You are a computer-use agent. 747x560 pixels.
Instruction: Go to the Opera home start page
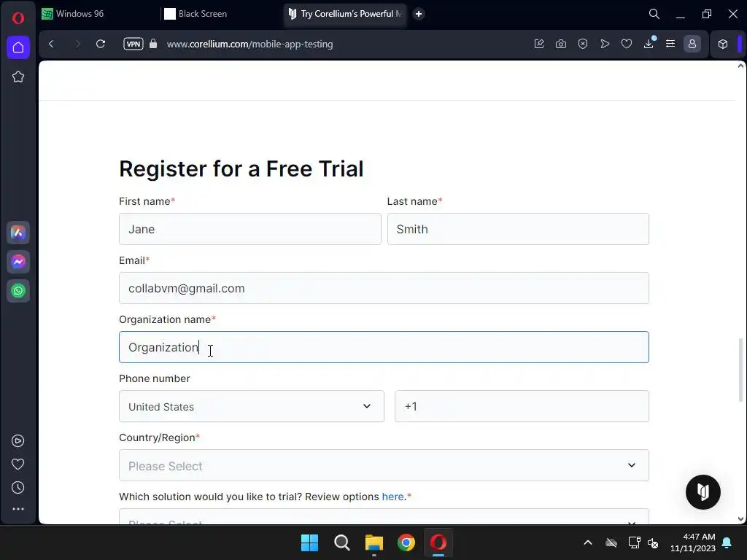(18, 47)
